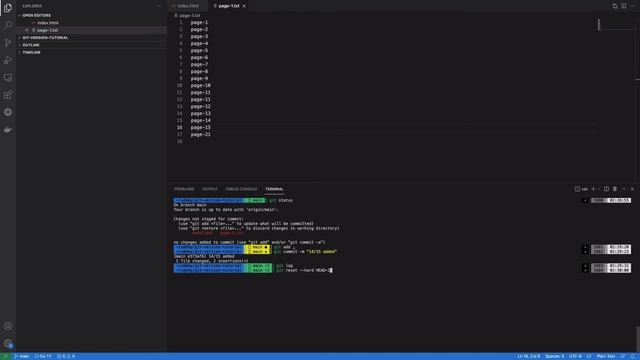Change language mode via Plain Text item
This screenshot has width=640, height=360.
click(606, 356)
